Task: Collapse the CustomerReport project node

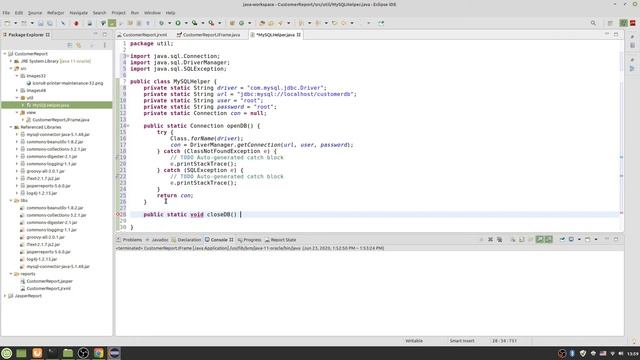Action: 5,54
